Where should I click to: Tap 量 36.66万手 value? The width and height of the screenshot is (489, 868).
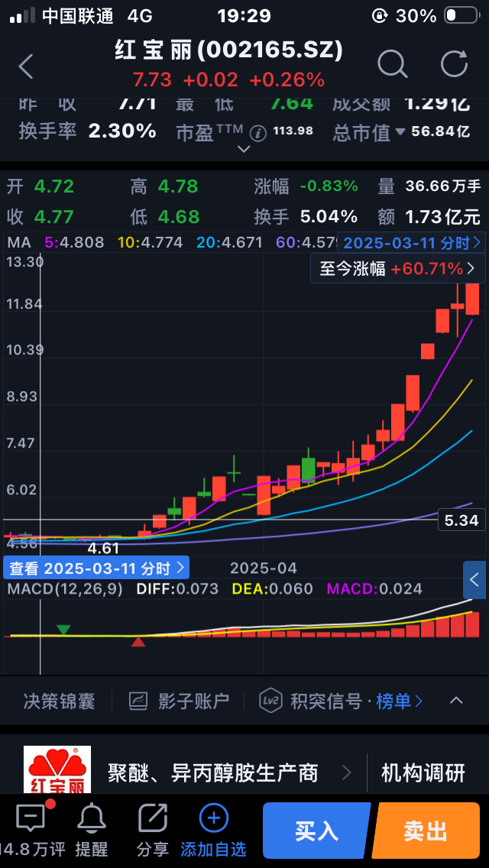[x=444, y=186]
